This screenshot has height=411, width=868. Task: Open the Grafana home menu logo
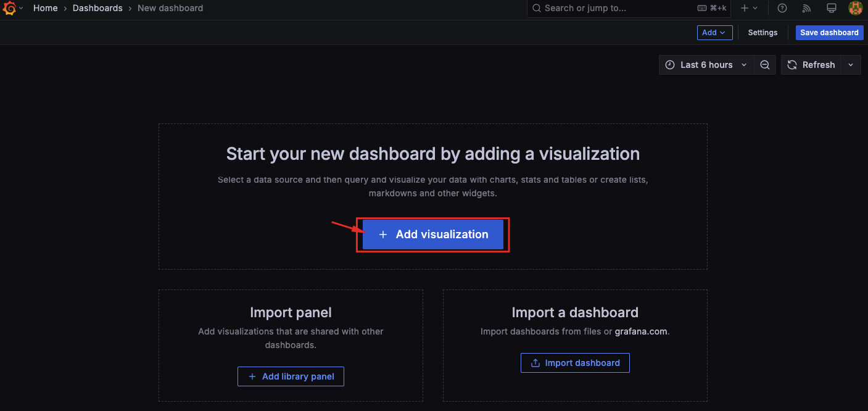pos(9,8)
